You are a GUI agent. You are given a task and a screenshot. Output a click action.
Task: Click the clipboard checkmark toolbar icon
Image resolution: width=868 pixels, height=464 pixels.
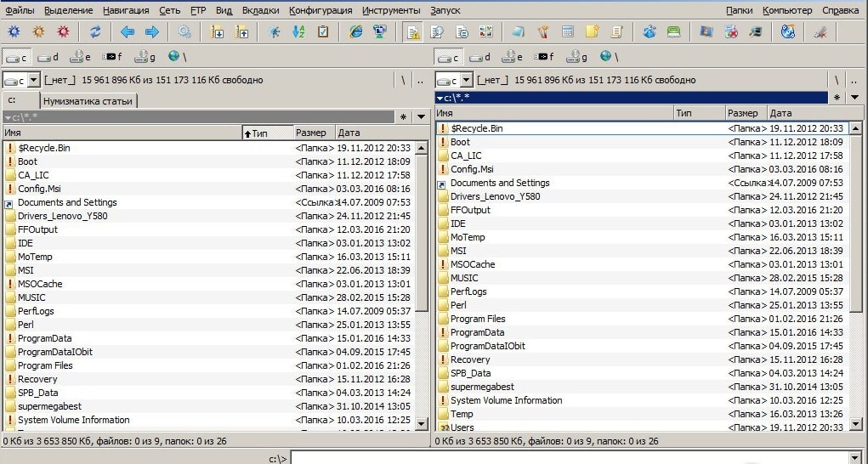click(x=323, y=32)
